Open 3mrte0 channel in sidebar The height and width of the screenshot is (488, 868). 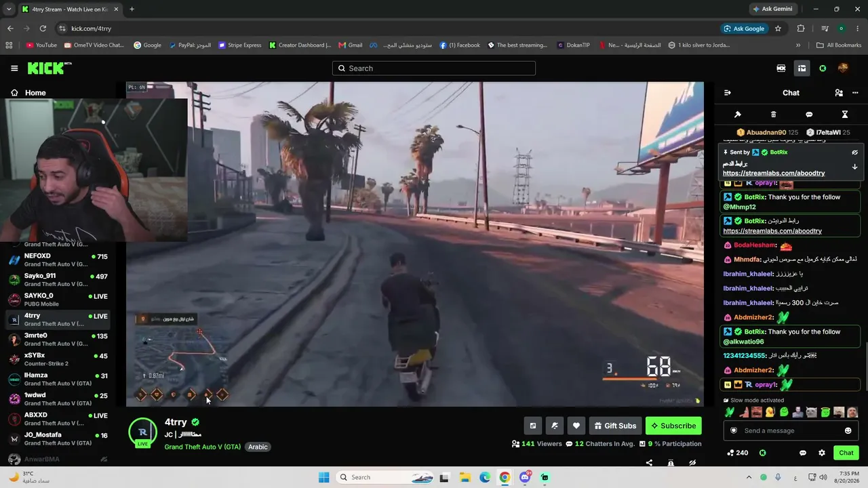tap(58, 340)
